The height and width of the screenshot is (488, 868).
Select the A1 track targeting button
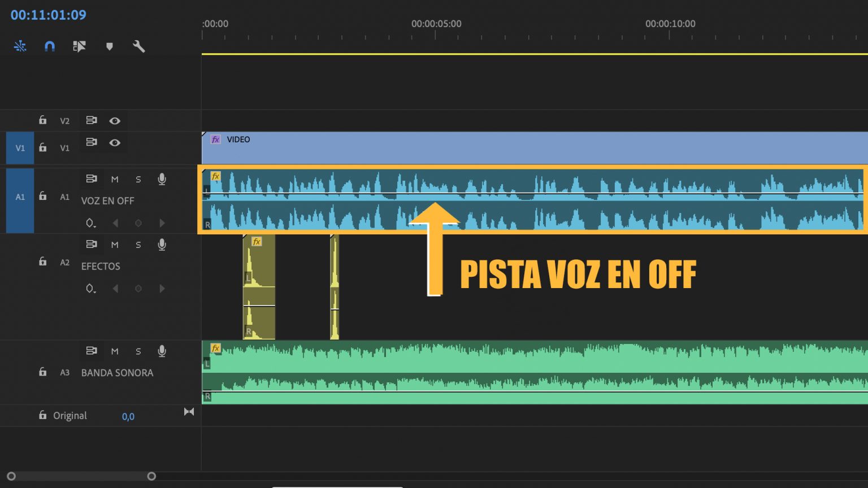(20, 197)
